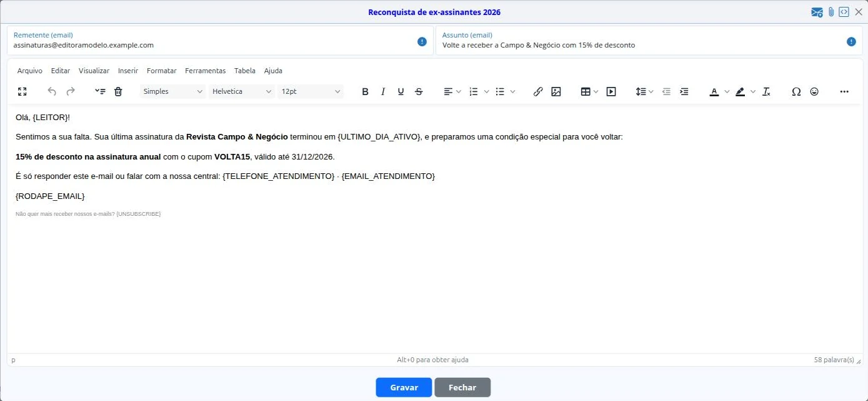Image resolution: width=868 pixels, height=401 pixels.
Task: Expand the bullet list style chevron
Action: (512, 91)
